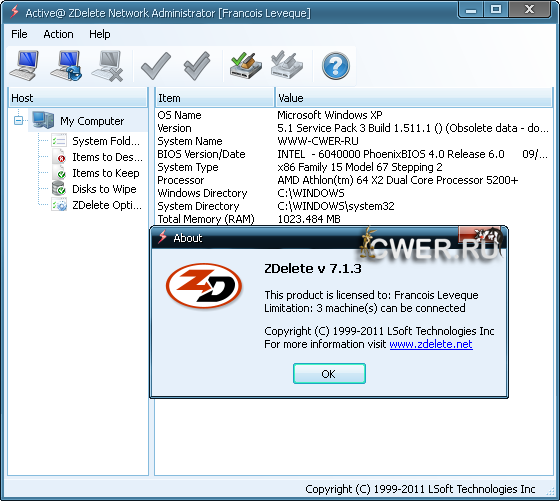Click the C:\WINDOWS\system32 value
The width and height of the screenshot is (560, 501).
(x=336, y=206)
